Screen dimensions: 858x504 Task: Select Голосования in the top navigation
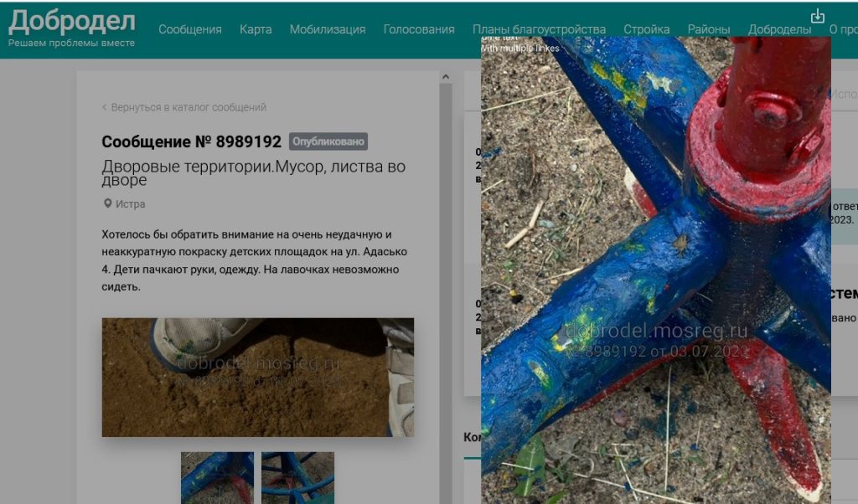pyautogui.click(x=419, y=29)
